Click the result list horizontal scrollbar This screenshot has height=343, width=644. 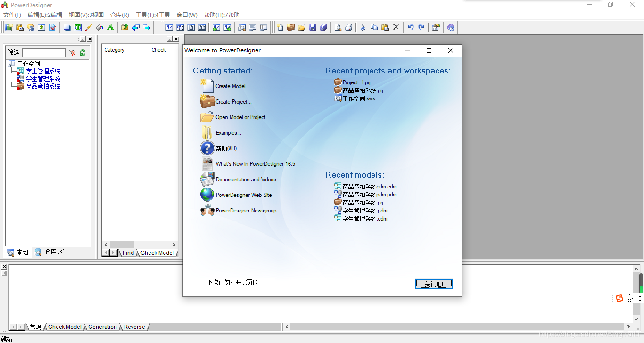coord(140,245)
